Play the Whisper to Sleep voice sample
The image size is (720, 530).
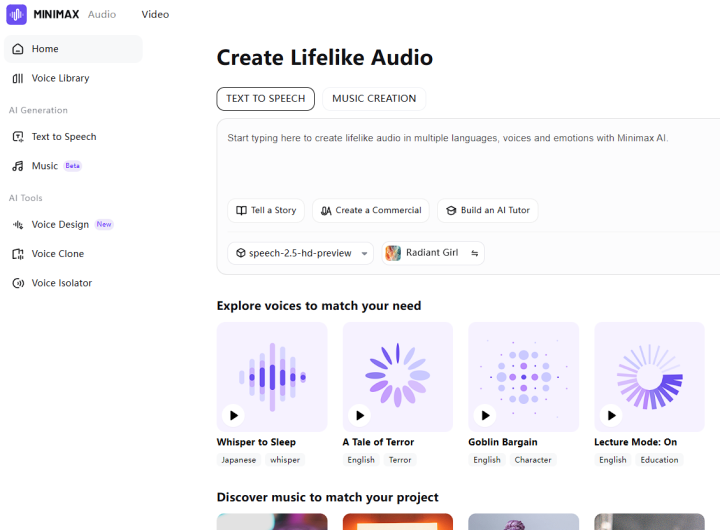point(233,415)
